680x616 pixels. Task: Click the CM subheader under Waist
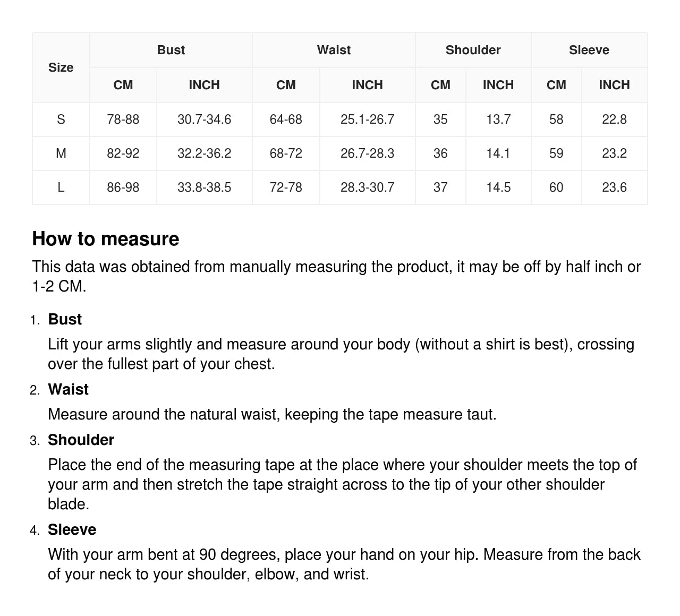286,85
